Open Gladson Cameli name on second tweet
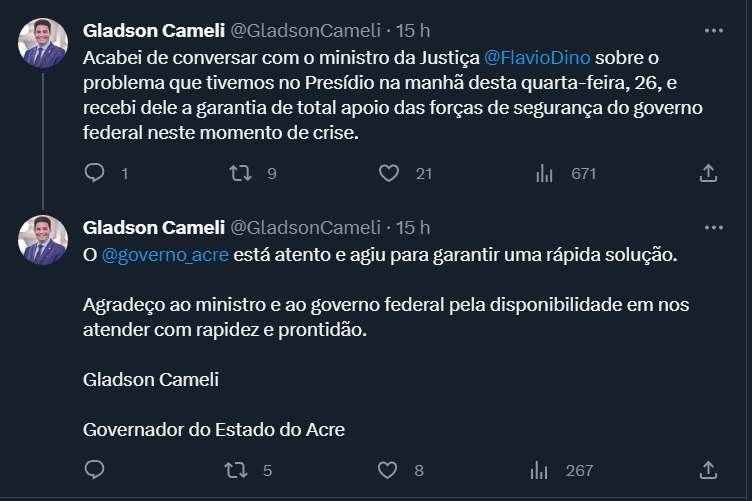Viewport: 752px width, 501px height. (x=154, y=227)
